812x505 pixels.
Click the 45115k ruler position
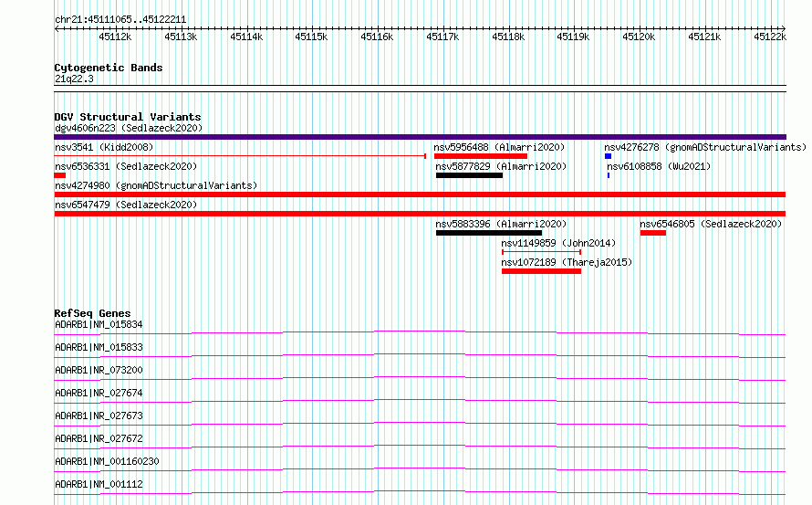(311, 37)
